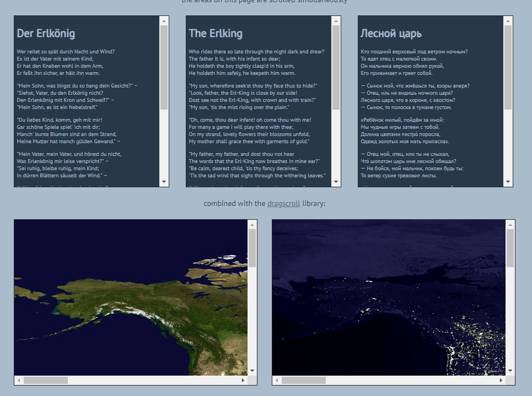Click the night map's horizontal scrollbar thumb
This screenshot has width=532, height=396.
(x=304, y=381)
